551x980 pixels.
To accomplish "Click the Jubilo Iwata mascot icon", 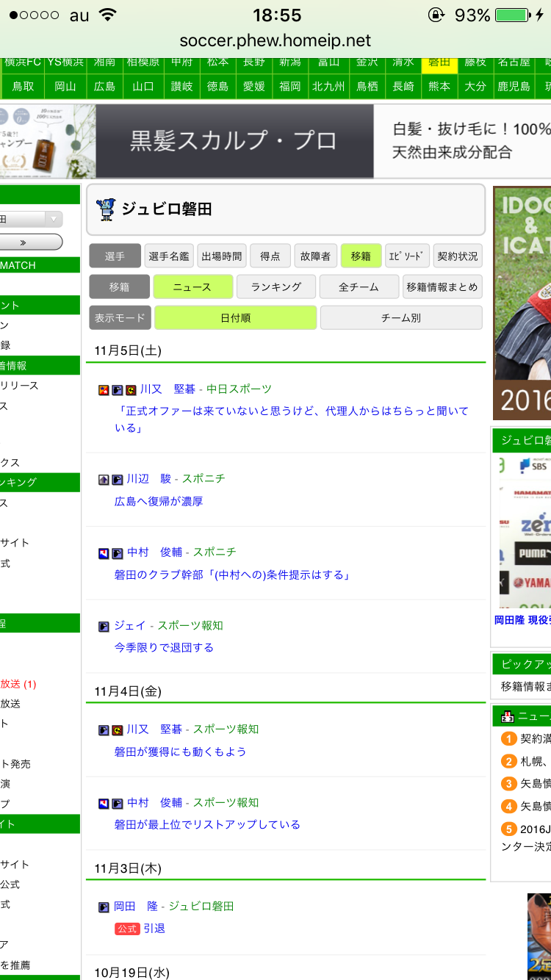I will [x=107, y=209].
